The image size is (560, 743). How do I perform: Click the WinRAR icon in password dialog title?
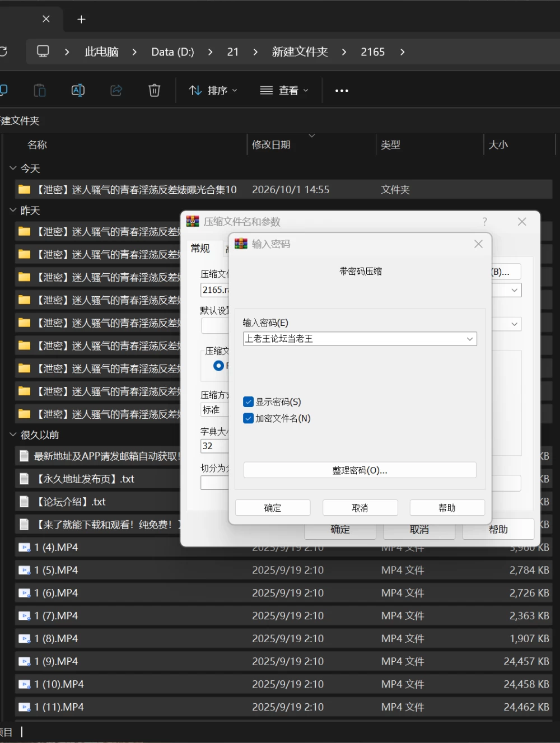tap(241, 244)
